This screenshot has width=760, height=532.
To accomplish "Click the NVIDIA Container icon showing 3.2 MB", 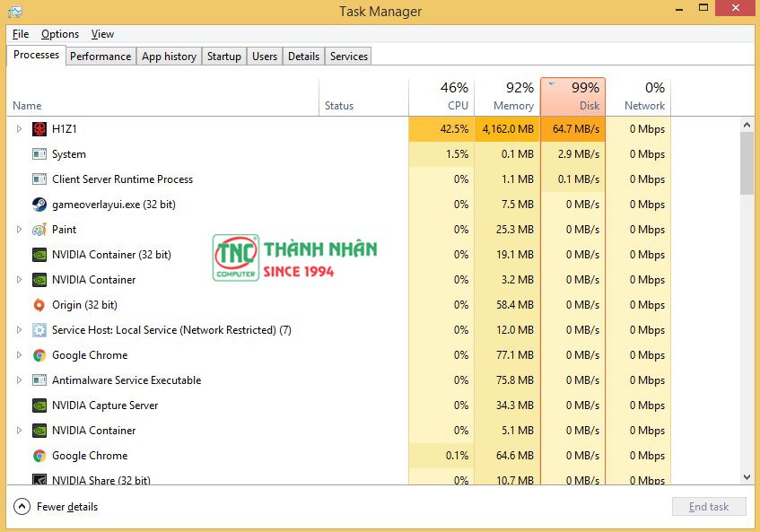I will coord(39,280).
